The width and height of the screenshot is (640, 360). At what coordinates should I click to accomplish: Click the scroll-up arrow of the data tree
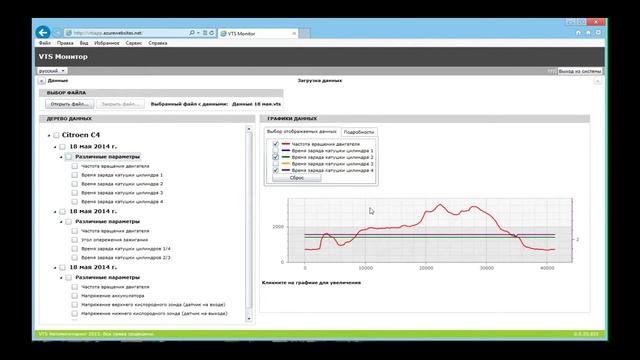click(249, 129)
